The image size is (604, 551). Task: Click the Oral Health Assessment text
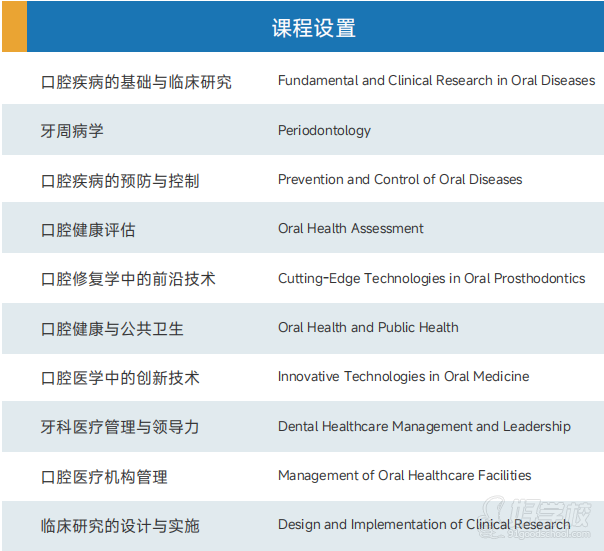click(x=350, y=229)
